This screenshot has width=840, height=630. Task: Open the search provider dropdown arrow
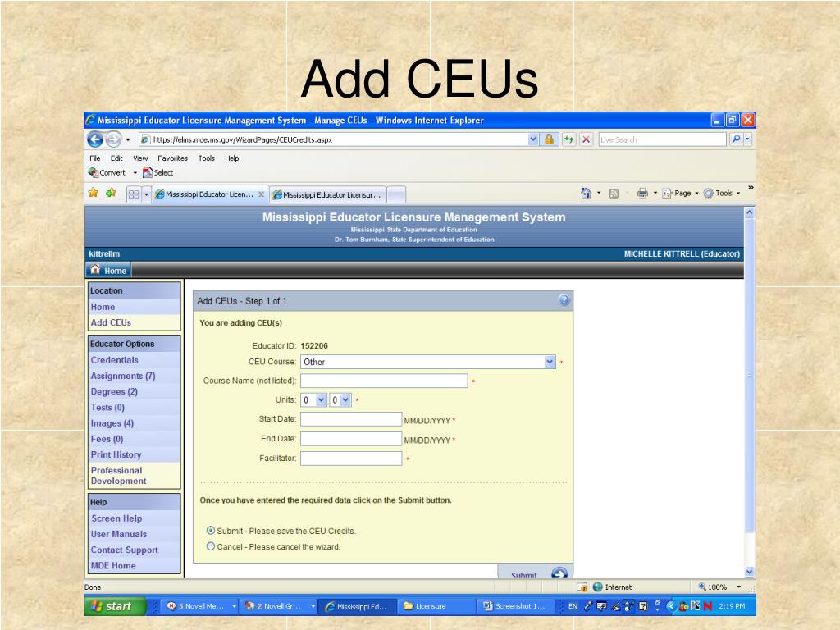[748, 139]
